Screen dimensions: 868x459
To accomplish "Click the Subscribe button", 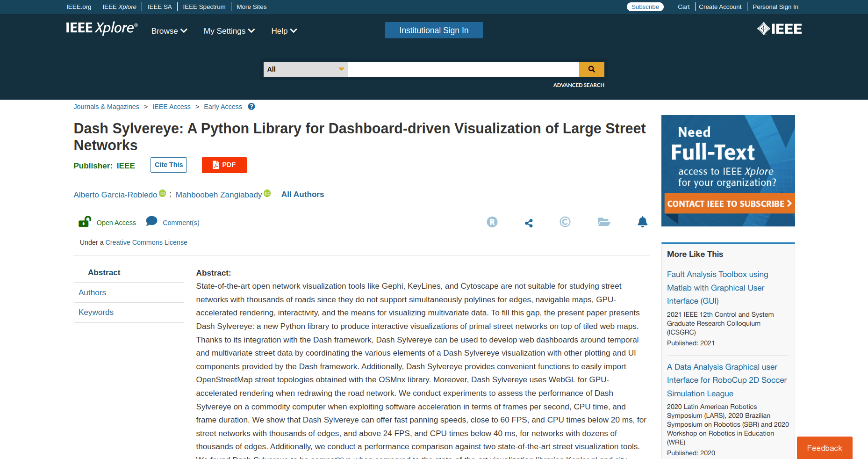I will coord(645,7).
